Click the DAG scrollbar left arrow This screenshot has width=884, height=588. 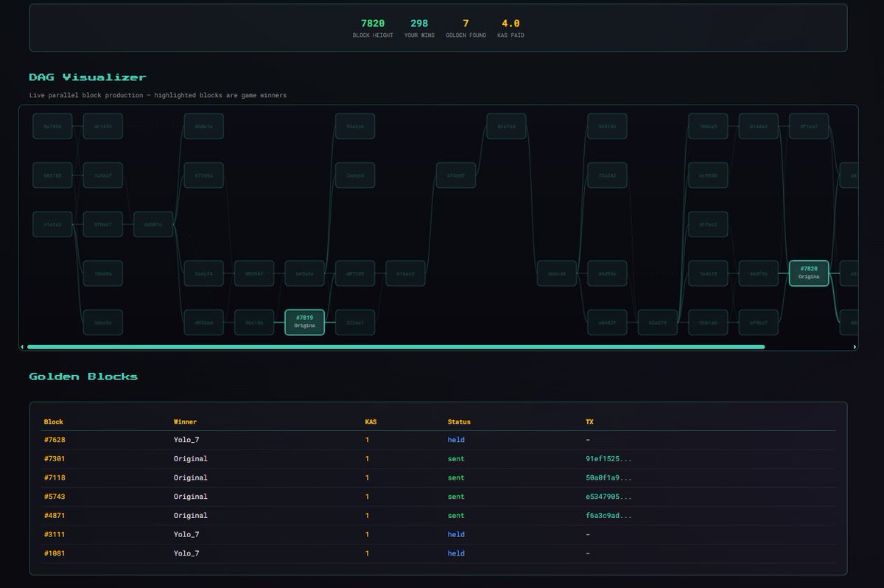[22, 346]
